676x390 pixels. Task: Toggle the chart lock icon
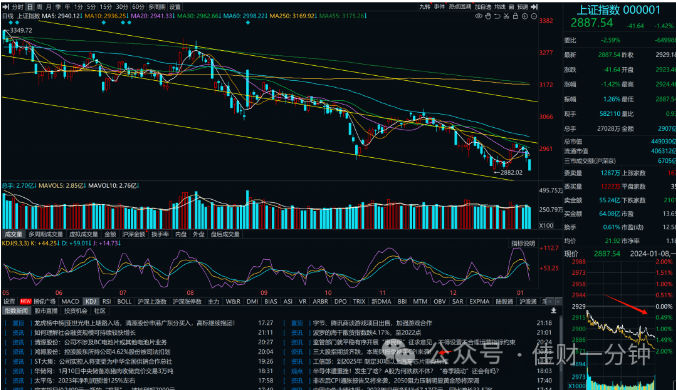[x=515, y=16]
